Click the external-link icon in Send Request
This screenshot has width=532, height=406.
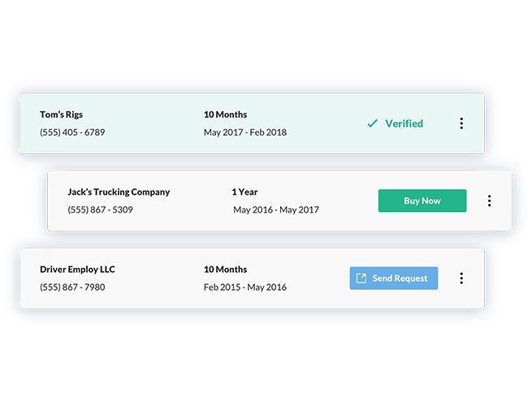click(x=361, y=279)
